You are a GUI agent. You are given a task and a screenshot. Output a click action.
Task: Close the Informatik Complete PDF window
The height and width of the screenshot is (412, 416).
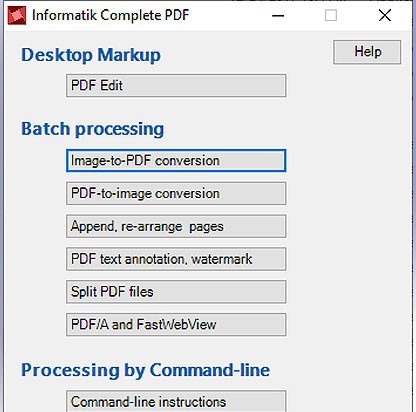[x=385, y=15]
